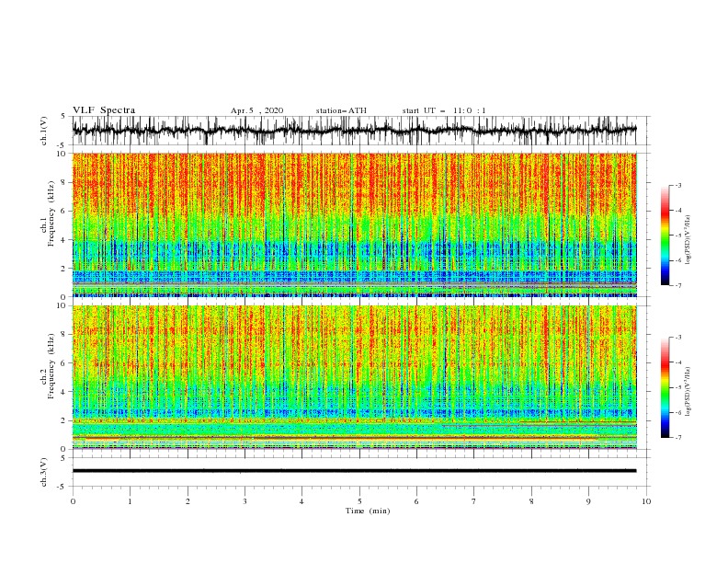Click the ch.1 spectrogram color scale bar
Viewport: 728px width, 563px height.
[665, 236]
